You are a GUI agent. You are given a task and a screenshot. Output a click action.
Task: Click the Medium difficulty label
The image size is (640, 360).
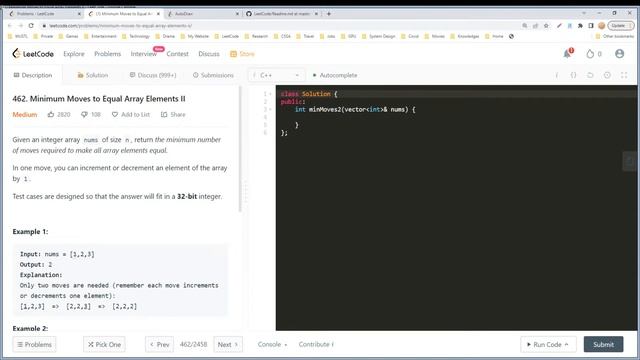pyautogui.click(x=24, y=115)
